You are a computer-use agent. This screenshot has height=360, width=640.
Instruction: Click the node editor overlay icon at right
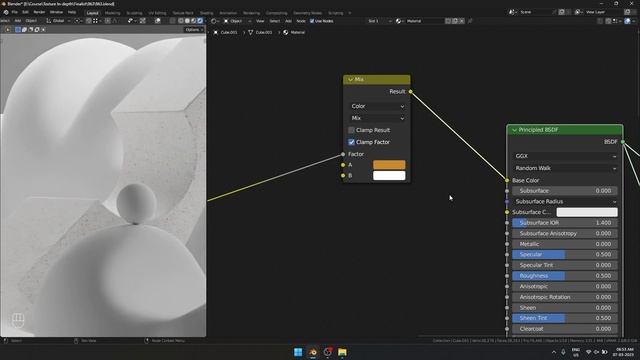627,21
